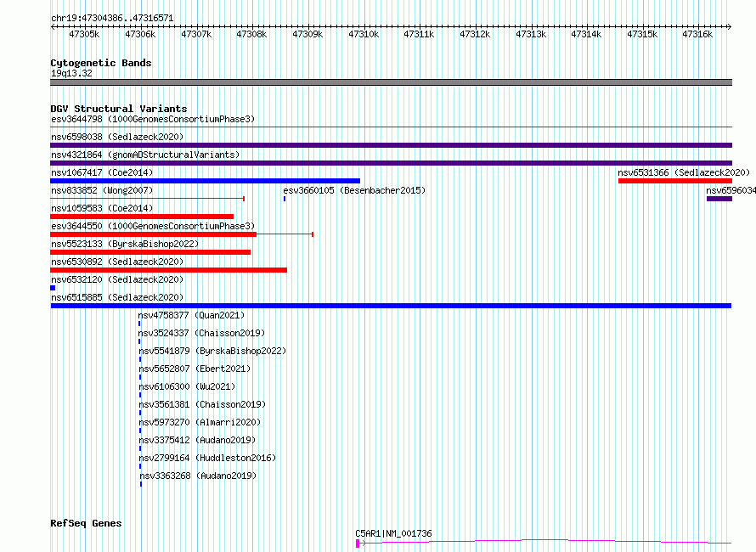Select nsv3561381 (Chaisson2019) label
Image resolution: width=756 pixels, height=552 pixels.
(x=202, y=404)
